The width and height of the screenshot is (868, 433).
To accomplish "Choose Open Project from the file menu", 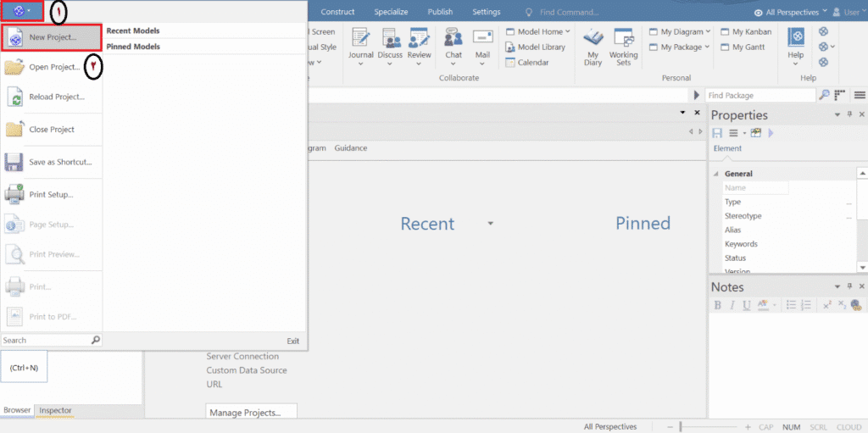I will click(52, 68).
